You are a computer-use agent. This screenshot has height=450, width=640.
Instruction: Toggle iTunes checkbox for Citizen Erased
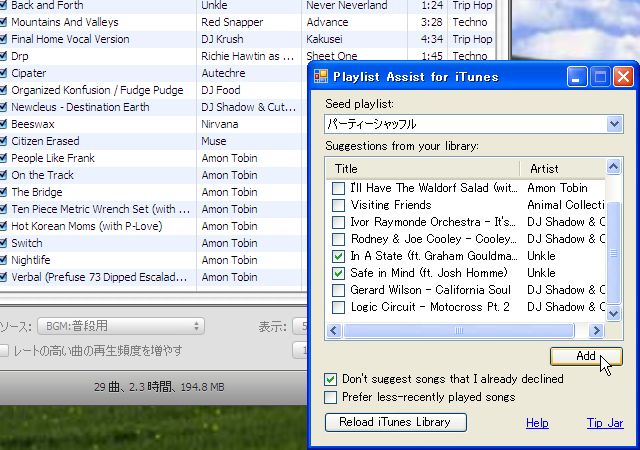click(3, 141)
